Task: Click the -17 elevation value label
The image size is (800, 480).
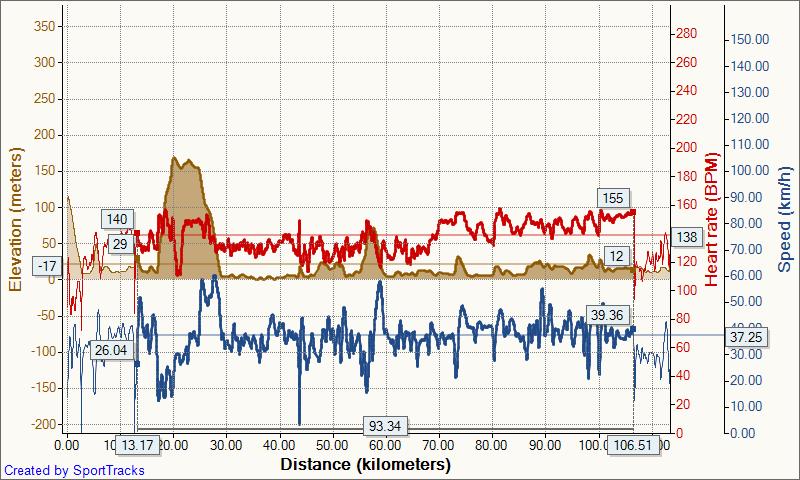Action: click(46, 266)
